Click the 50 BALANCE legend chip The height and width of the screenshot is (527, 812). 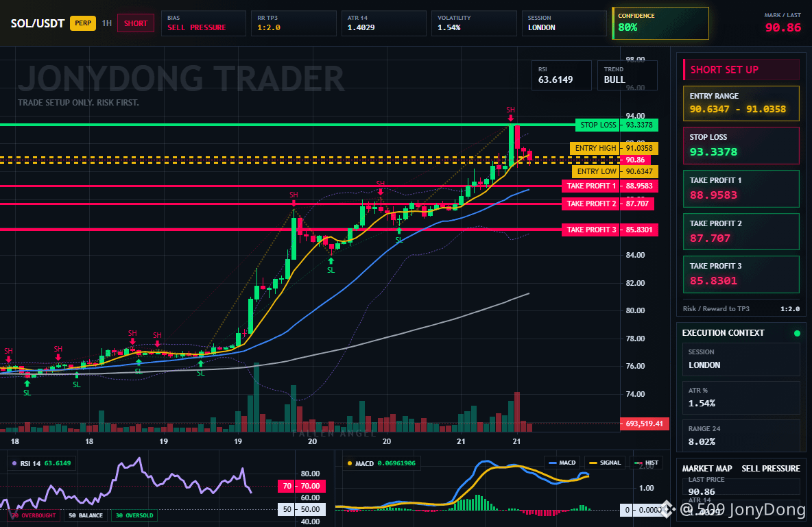[x=86, y=515]
